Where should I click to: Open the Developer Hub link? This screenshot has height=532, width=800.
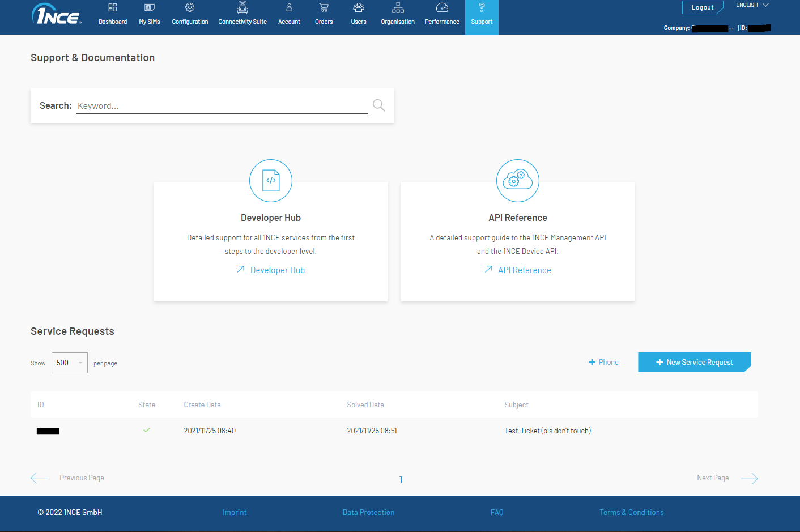(277, 270)
